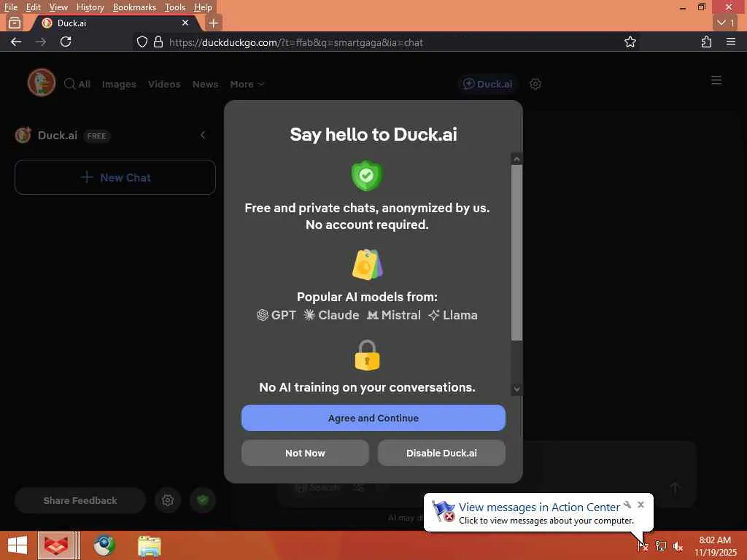Open the Windows Start button
747x560 pixels.
pos(18,545)
